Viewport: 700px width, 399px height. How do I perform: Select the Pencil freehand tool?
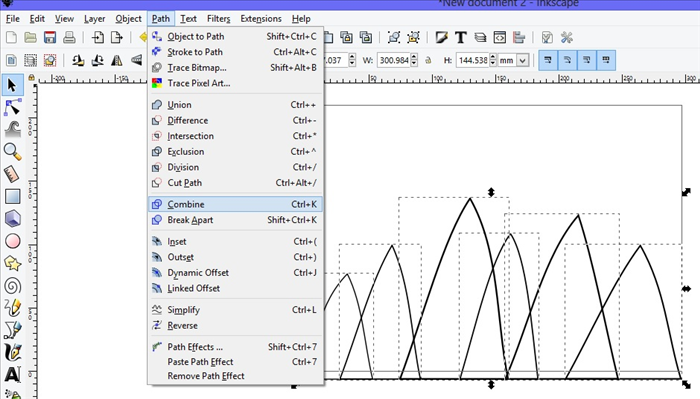click(12, 308)
